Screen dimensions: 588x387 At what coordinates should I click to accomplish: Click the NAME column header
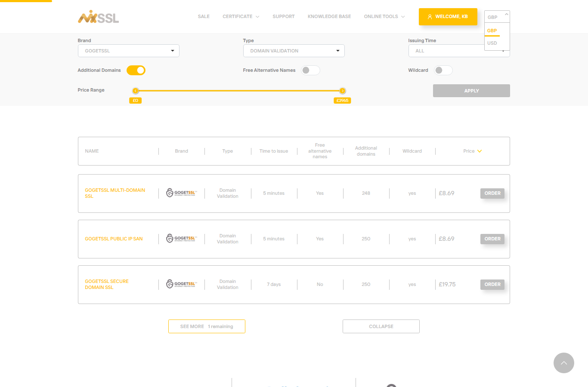coord(92,151)
